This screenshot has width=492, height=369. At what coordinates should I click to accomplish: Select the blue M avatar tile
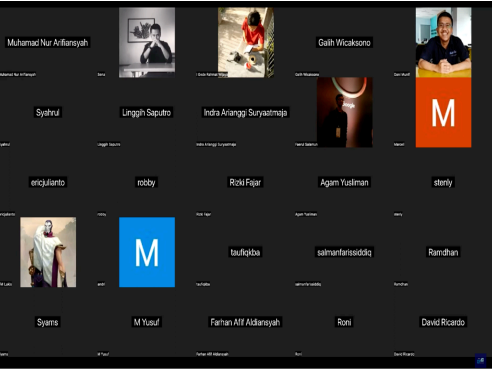click(x=147, y=252)
